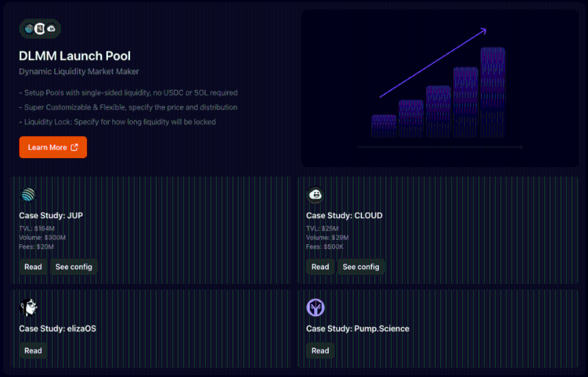
Task: Read the Pump.Science case study
Action: coord(320,350)
